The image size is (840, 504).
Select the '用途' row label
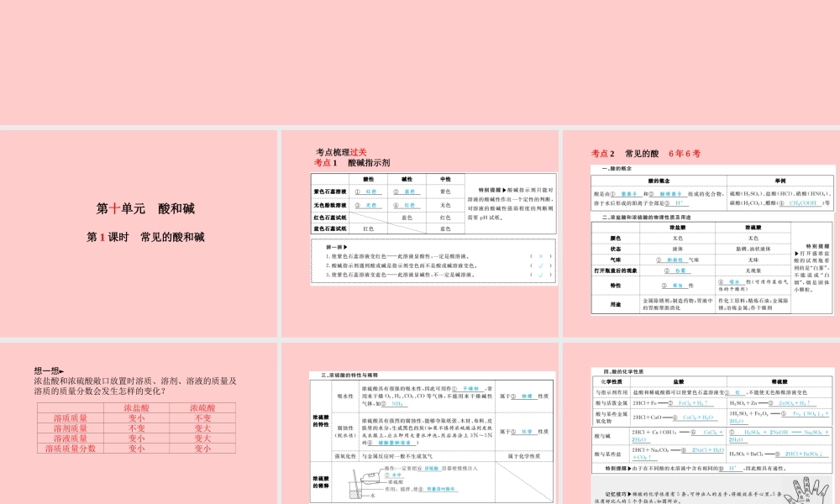pos(616,304)
